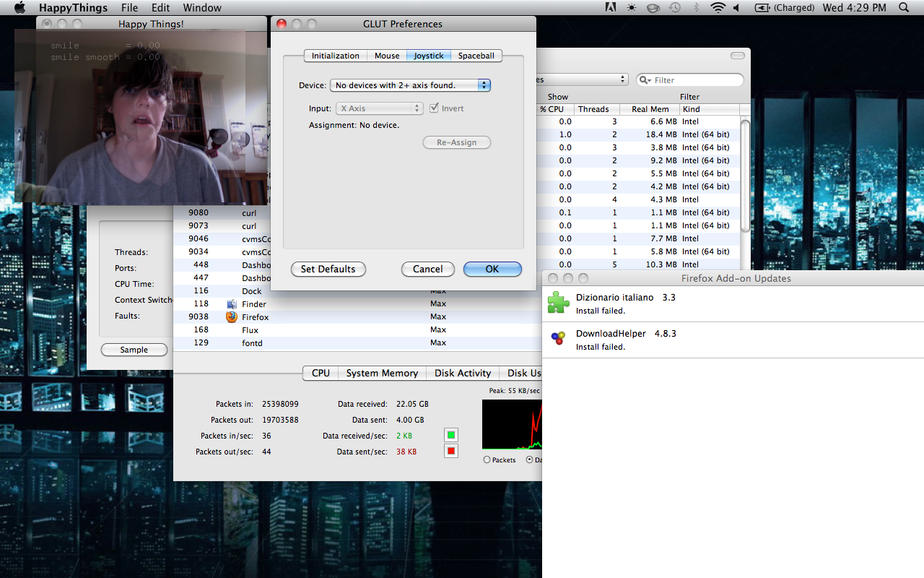Click the green data received color swatch
The image size is (924, 578).
point(451,435)
